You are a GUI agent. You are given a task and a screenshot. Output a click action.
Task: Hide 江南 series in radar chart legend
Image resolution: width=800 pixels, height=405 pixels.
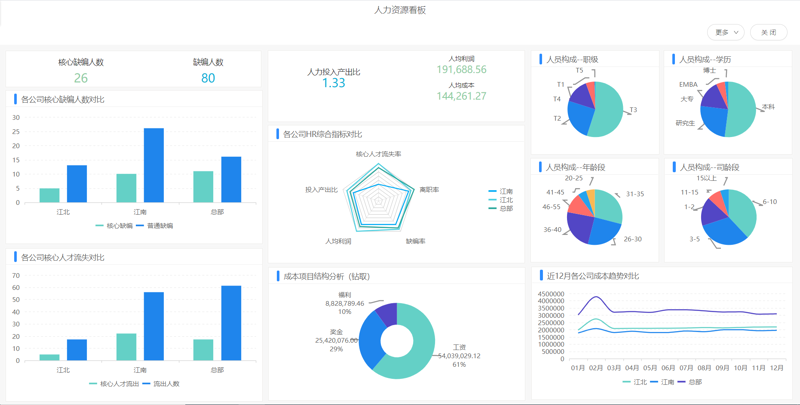(501, 191)
